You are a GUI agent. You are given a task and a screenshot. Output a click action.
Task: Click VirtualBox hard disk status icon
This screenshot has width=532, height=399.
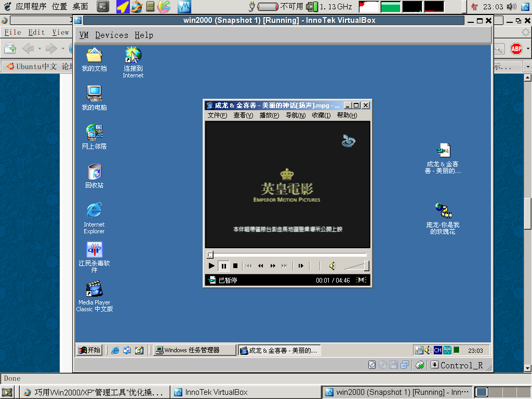[x=372, y=365]
